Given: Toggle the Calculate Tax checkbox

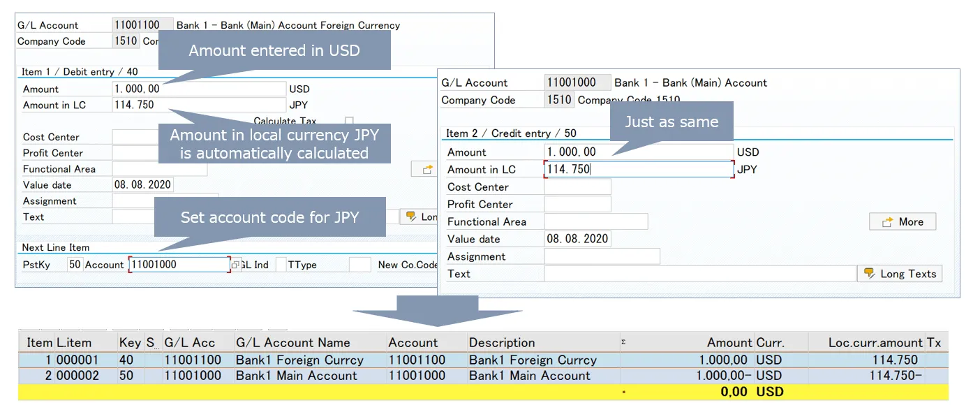Looking at the screenshot, I should click(x=349, y=122).
